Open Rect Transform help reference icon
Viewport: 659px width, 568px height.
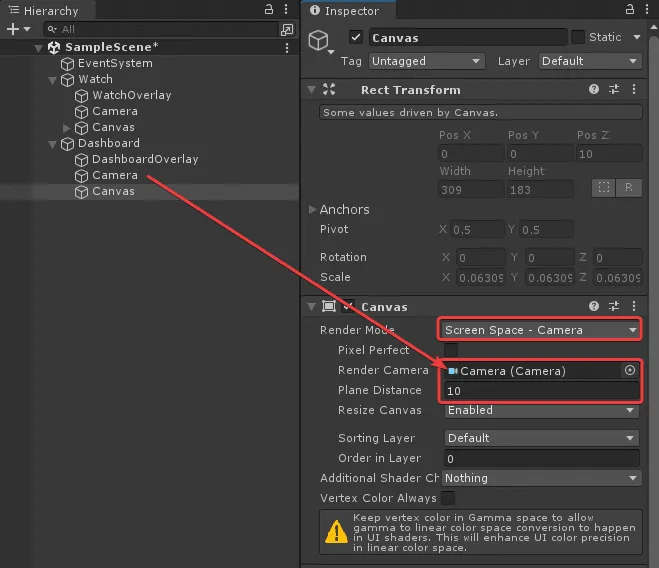coord(593,89)
